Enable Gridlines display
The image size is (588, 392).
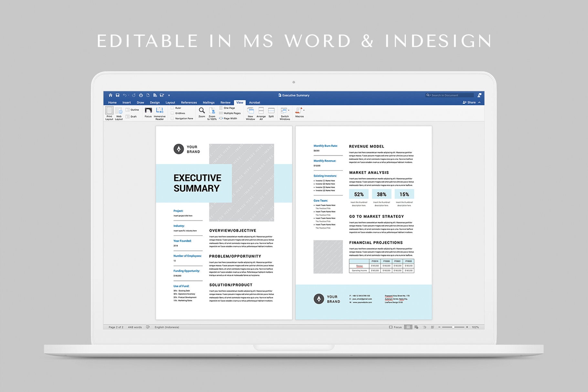pos(172,113)
